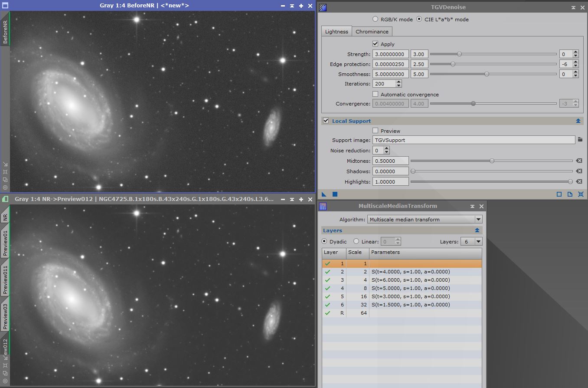Collapse the Local Support section arrow
Viewport: 588px width, 388px height.
(578, 121)
